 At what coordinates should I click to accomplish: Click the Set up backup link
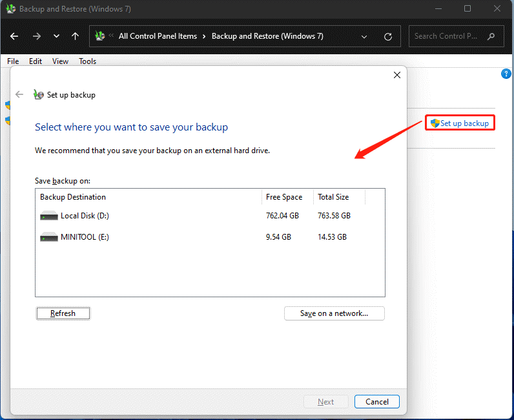(464, 123)
